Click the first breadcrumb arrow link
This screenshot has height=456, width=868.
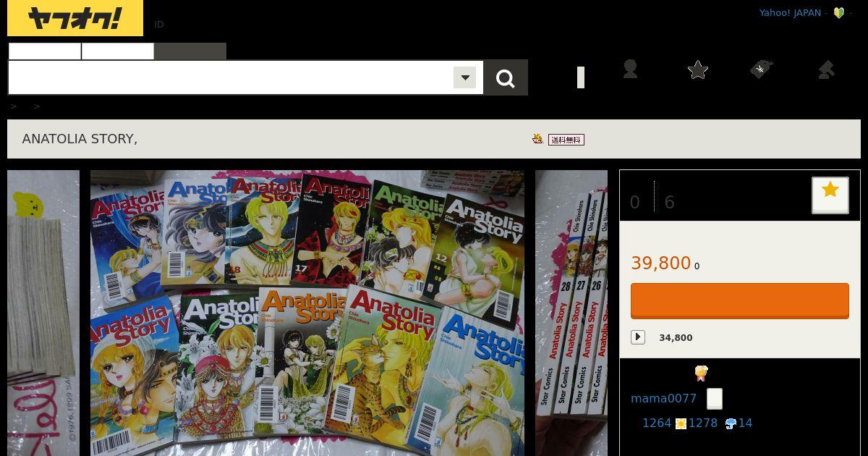point(14,106)
